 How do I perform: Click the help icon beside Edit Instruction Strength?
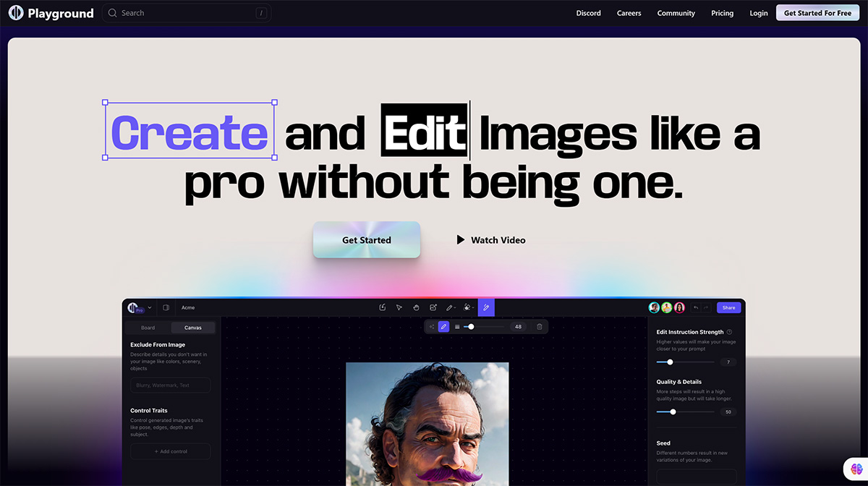[x=729, y=332]
